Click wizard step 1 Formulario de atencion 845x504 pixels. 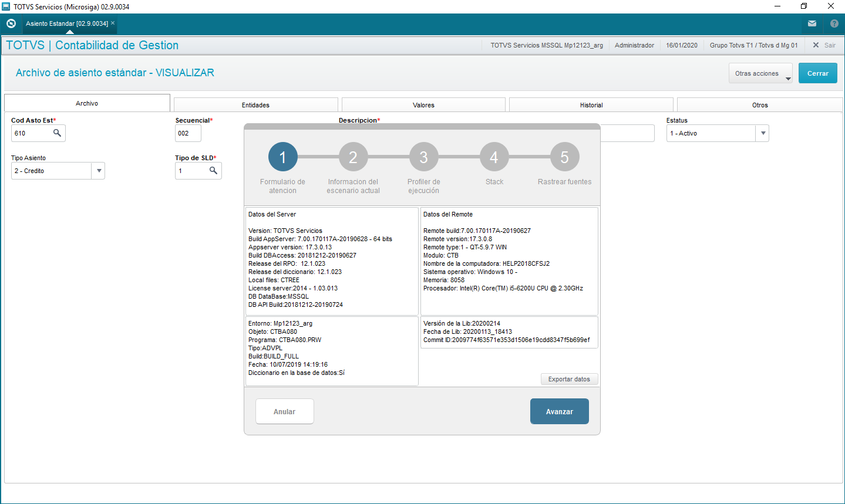[x=282, y=157]
